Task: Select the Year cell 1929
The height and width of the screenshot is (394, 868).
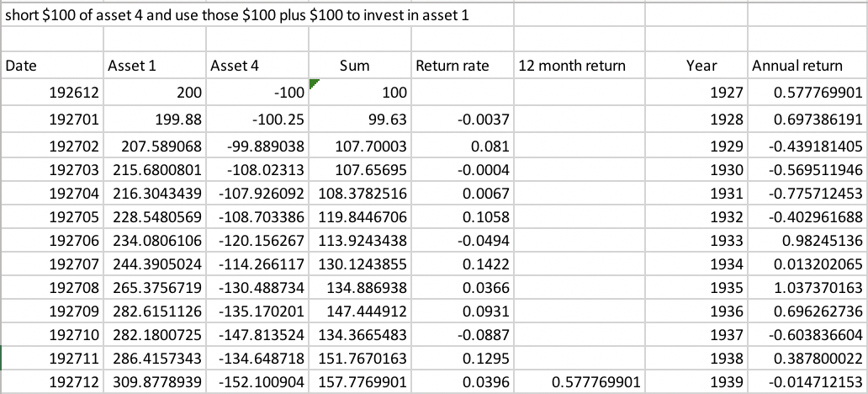Action: 696,145
